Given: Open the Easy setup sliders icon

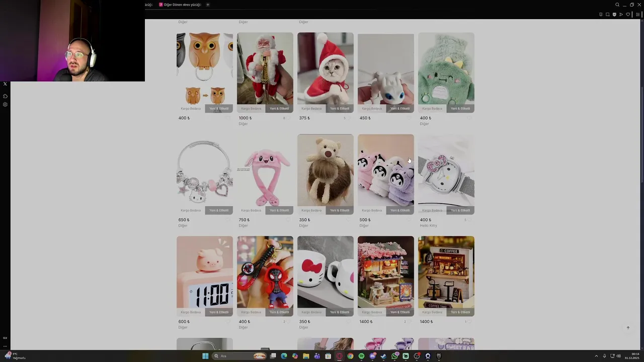Looking at the screenshot, I should coord(638,15).
